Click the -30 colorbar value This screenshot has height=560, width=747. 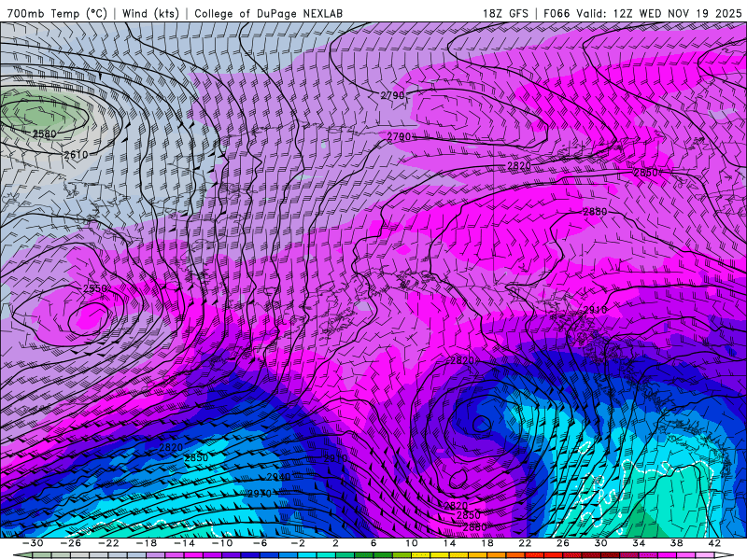(x=33, y=543)
